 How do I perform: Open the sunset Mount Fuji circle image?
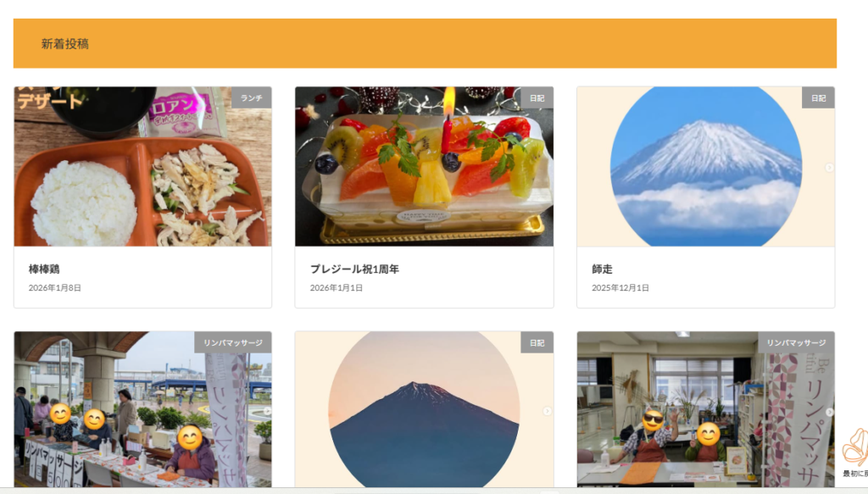click(x=424, y=409)
